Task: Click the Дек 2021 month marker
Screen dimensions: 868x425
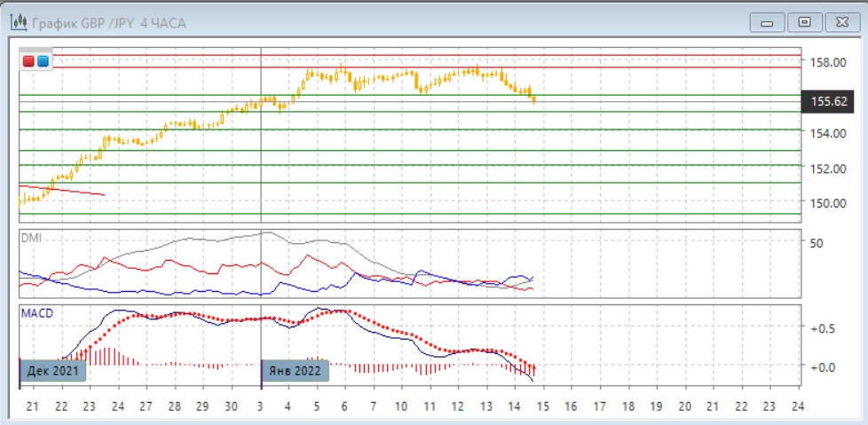Action: coord(52,370)
